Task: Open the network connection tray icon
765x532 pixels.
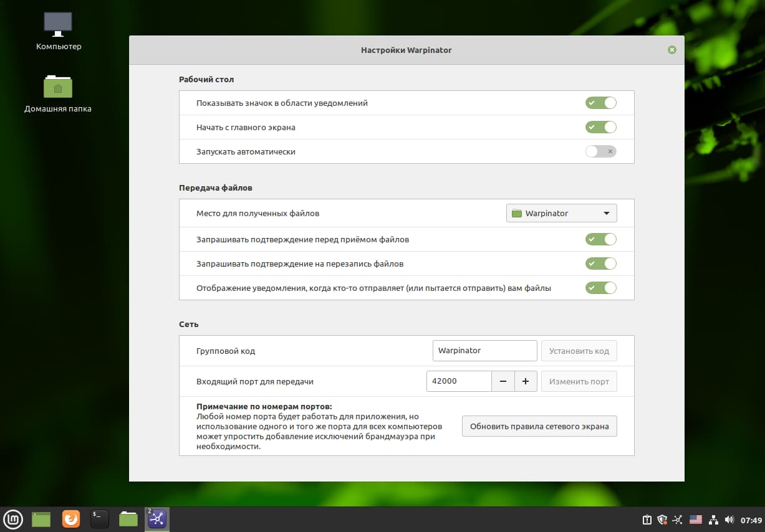Action: [x=713, y=520]
